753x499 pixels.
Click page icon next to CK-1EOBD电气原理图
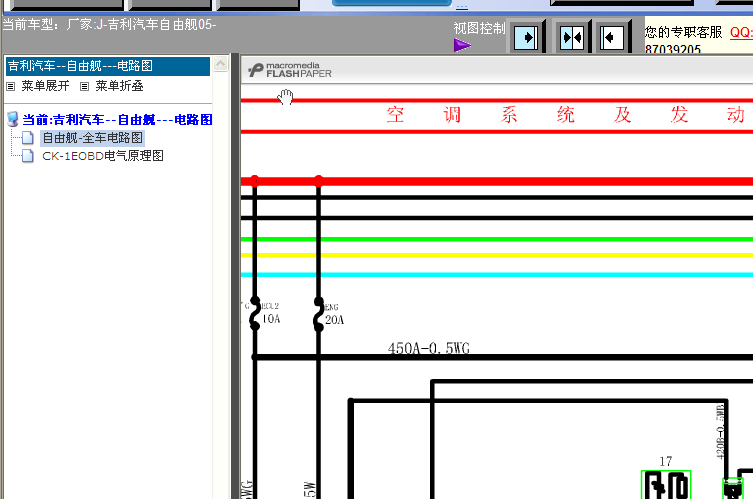pyautogui.click(x=28, y=156)
